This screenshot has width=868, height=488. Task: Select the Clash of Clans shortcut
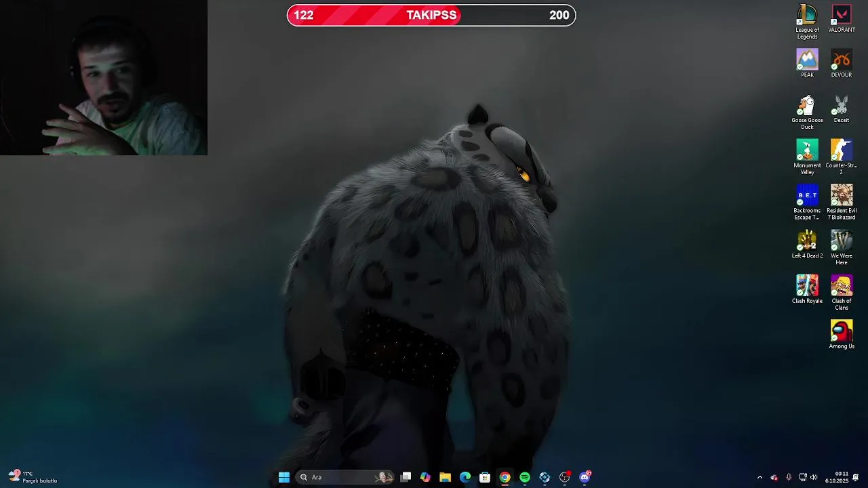click(842, 293)
